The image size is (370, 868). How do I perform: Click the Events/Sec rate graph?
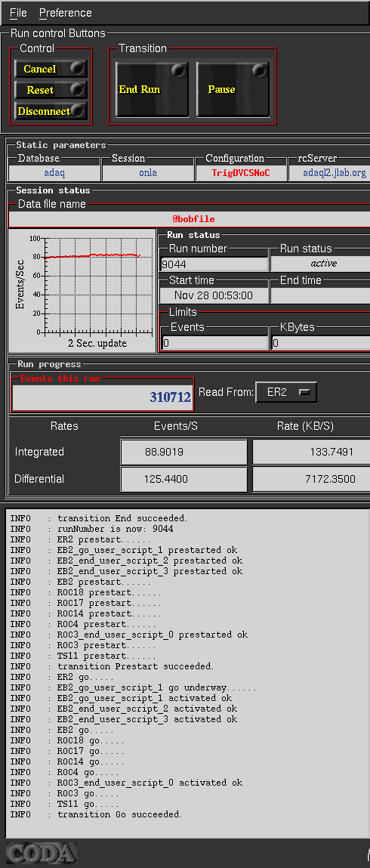(82, 291)
